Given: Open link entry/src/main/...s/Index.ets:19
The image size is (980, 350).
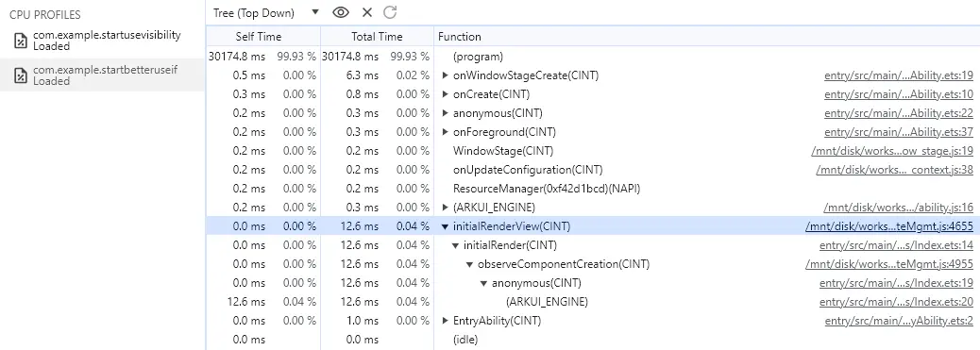Looking at the screenshot, I should [x=896, y=283].
